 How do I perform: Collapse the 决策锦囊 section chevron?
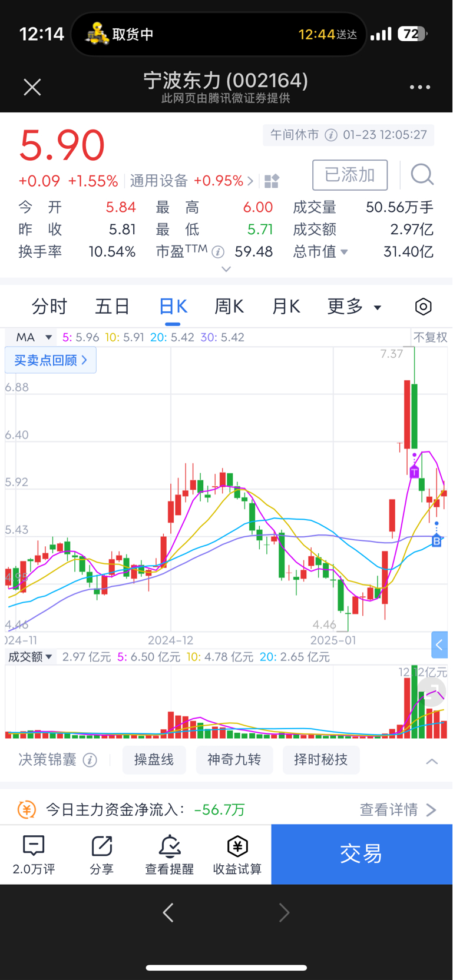point(432,761)
